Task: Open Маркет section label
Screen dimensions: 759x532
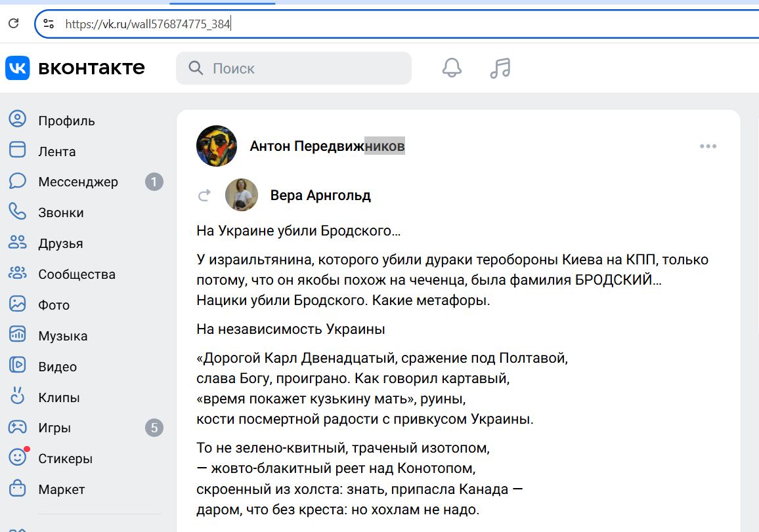Action: click(62, 489)
